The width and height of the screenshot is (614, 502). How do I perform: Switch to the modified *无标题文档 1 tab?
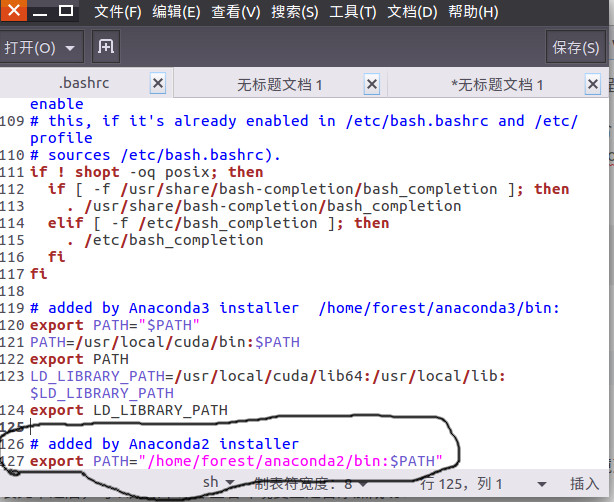coord(497,85)
